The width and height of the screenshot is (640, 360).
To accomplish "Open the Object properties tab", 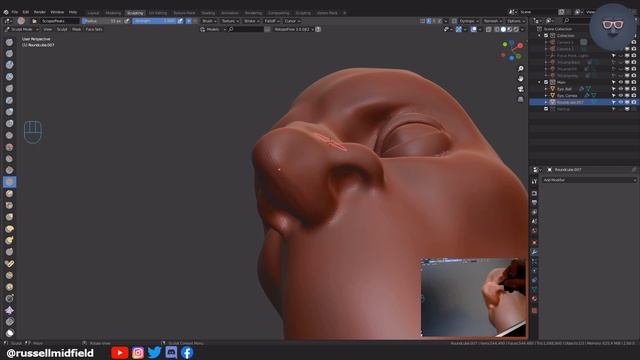I will tap(534, 243).
